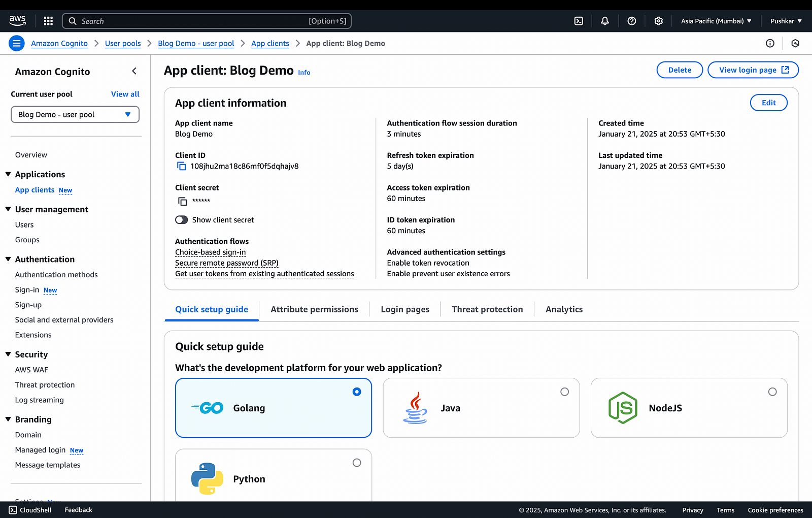This screenshot has width=812, height=518.
Task: Open App clients in the sidebar
Action: point(35,190)
